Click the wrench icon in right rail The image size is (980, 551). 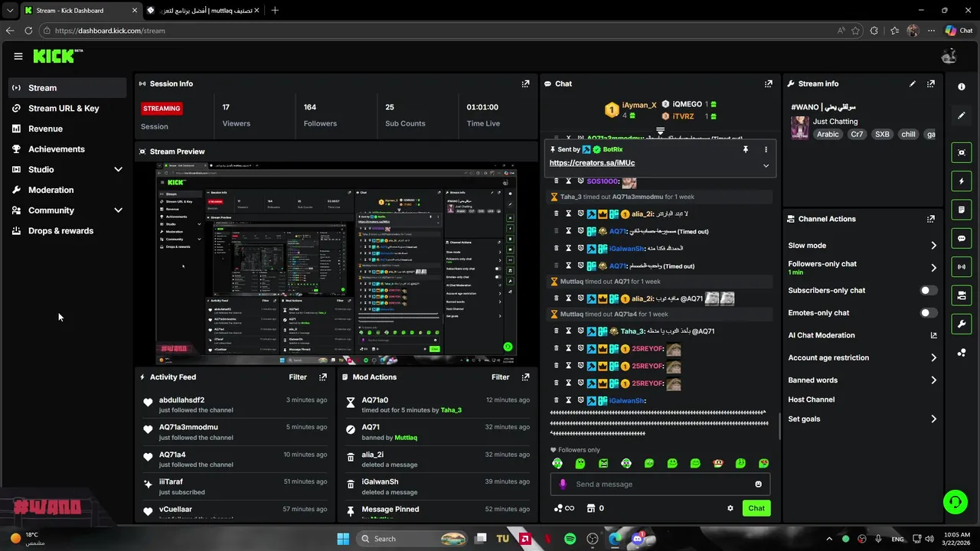pos(962,324)
